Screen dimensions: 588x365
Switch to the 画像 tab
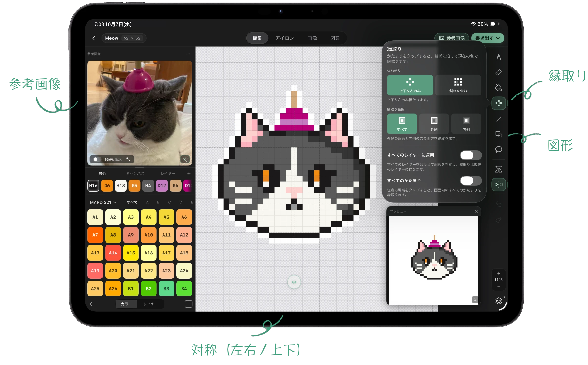point(312,38)
